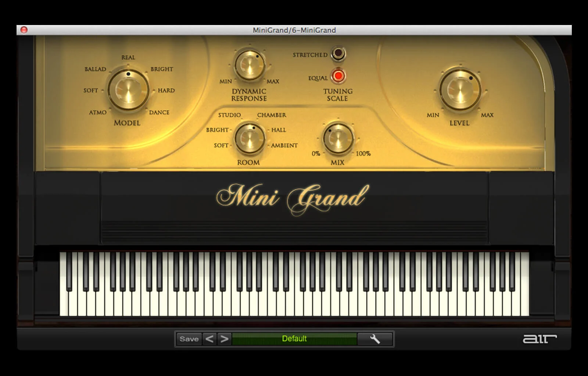This screenshot has width=588, height=376.
Task: Click the Level volume knob
Action: click(460, 90)
